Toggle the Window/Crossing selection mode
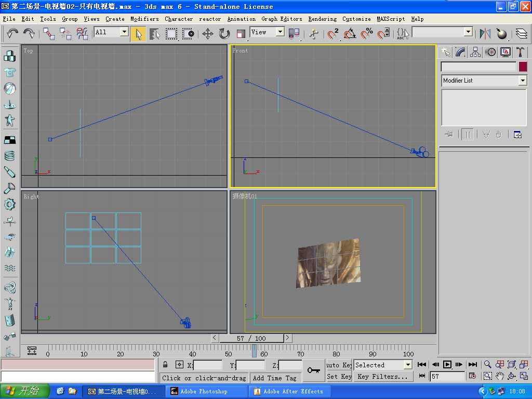532x399 pixels. click(188, 34)
